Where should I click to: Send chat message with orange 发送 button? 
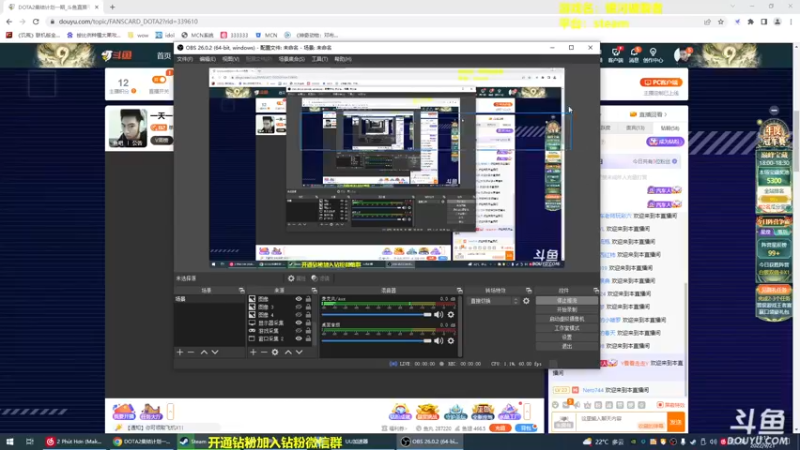676,422
